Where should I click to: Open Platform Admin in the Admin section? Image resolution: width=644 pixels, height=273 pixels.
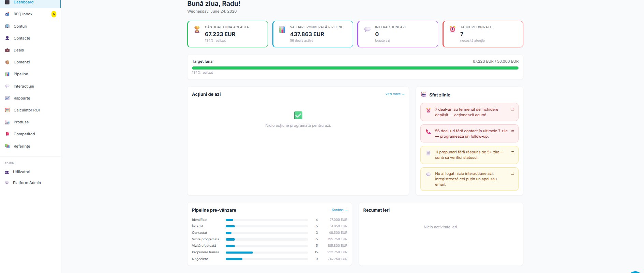pyautogui.click(x=30, y=183)
